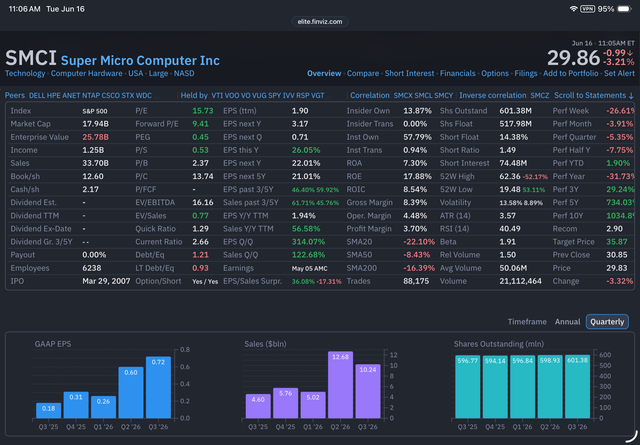Viewport: 640px width, 445px height.
Task: Click the GAAP EPS bar labeled 0.72
Action: (x=158, y=387)
